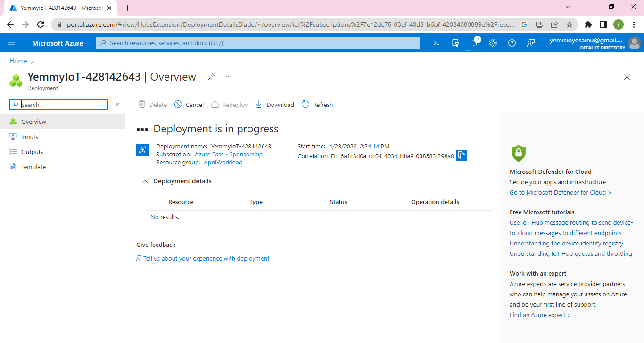
Task: Open the Feedback icon in top bar
Action: (x=531, y=43)
